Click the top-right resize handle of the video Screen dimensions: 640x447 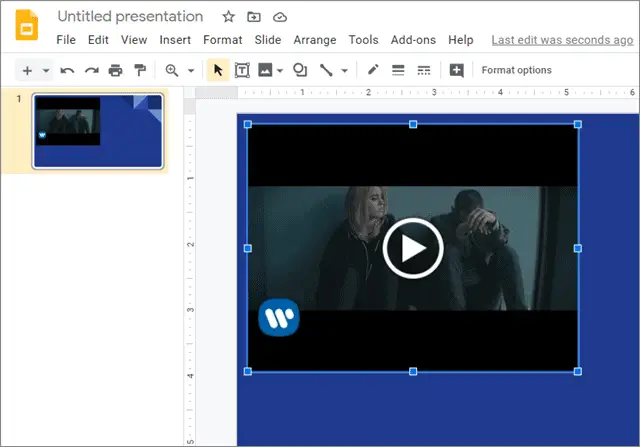click(578, 124)
